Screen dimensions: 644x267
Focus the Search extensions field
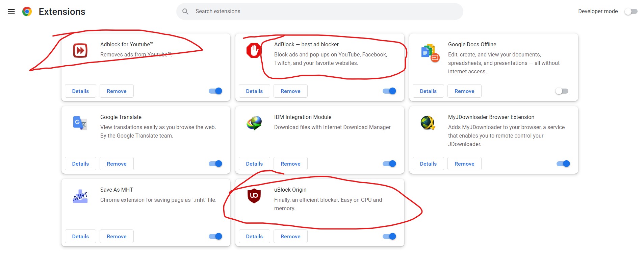[319, 11]
